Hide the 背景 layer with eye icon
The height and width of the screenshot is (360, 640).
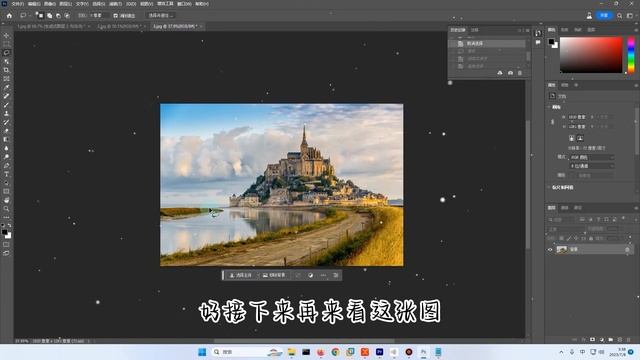click(550, 249)
